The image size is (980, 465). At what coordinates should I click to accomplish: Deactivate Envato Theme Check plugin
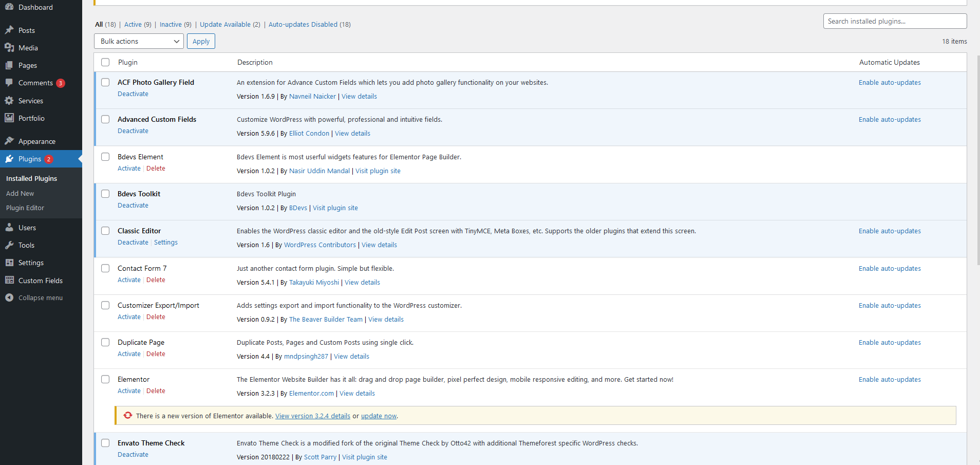(x=133, y=454)
